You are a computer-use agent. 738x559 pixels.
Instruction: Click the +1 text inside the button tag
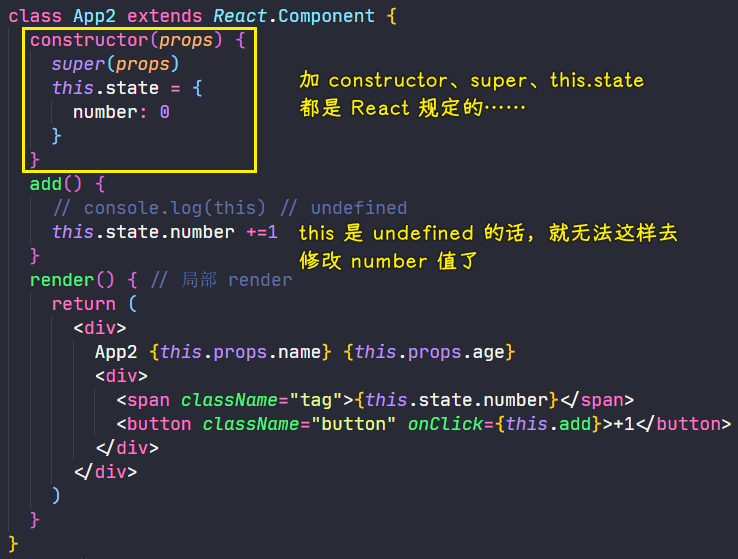click(620, 424)
